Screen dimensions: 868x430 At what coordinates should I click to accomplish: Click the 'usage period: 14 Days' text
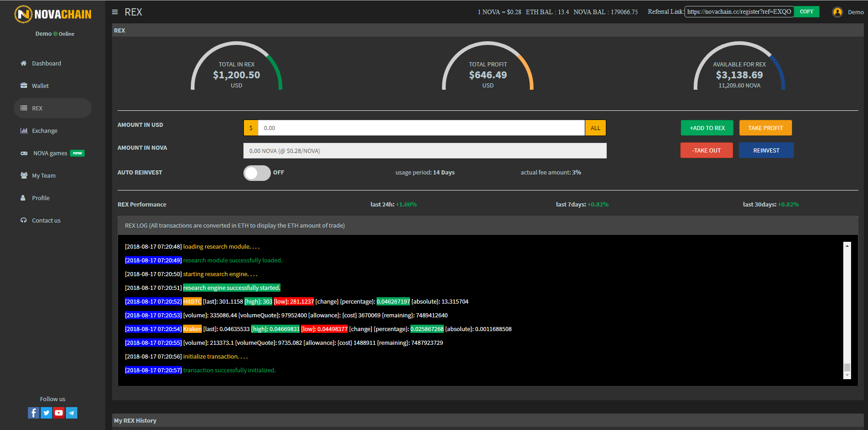[x=425, y=172]
